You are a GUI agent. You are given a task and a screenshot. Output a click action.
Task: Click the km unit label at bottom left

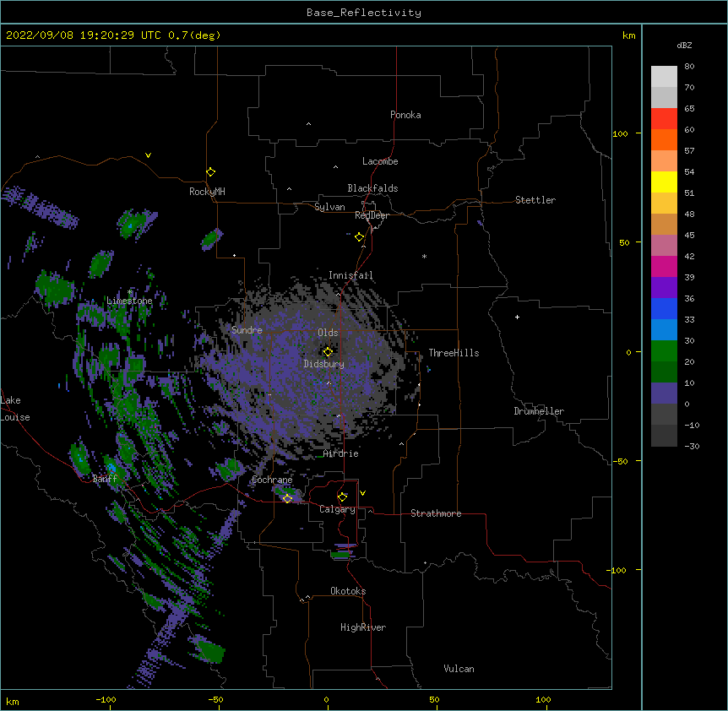pyautogui.click(x=13, y=702)
